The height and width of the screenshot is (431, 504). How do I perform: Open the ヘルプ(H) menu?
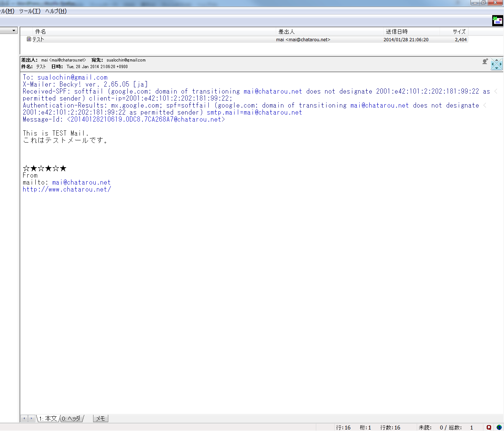click(56, 11)
